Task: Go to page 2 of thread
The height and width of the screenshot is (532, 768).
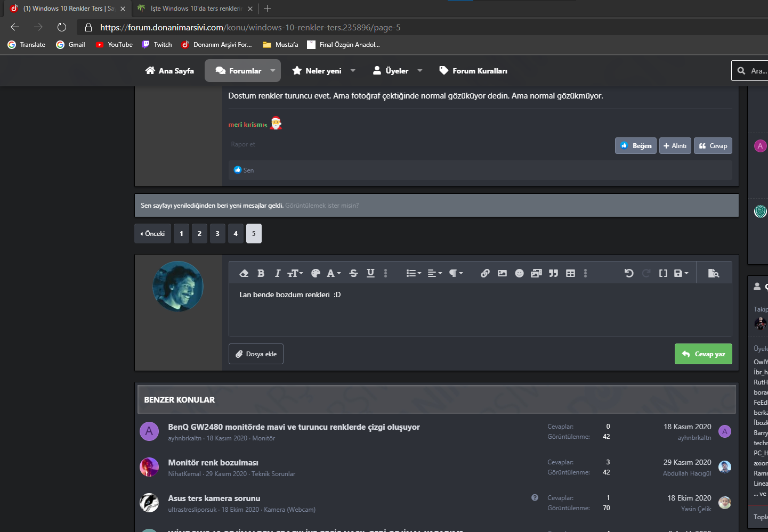Action: coord(199,234)
